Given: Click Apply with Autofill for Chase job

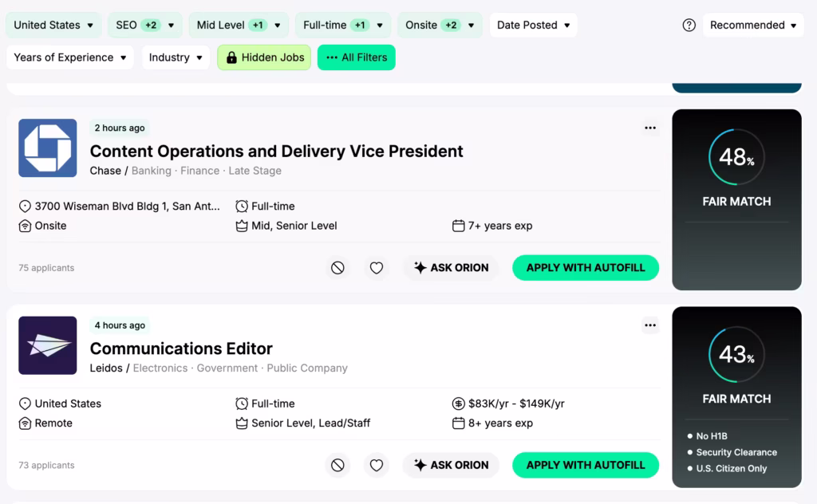Looking at the screenshot, I should click(586, 268).
